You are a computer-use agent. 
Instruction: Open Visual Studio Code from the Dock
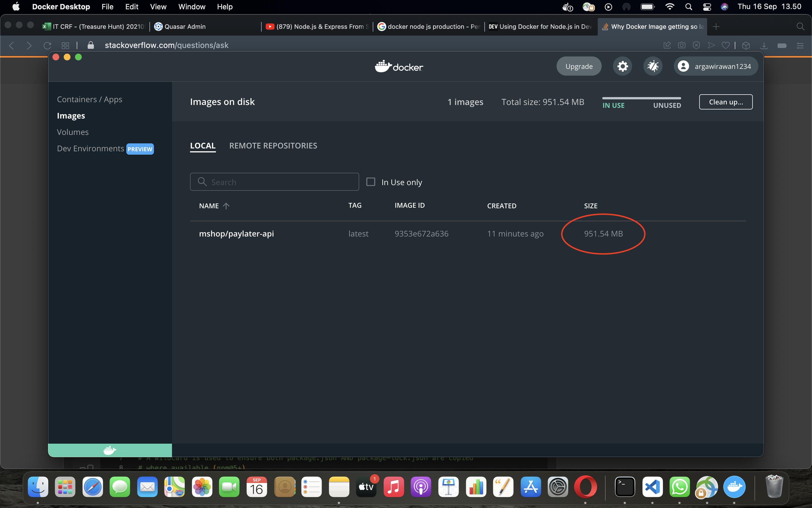tap(652, 487)
